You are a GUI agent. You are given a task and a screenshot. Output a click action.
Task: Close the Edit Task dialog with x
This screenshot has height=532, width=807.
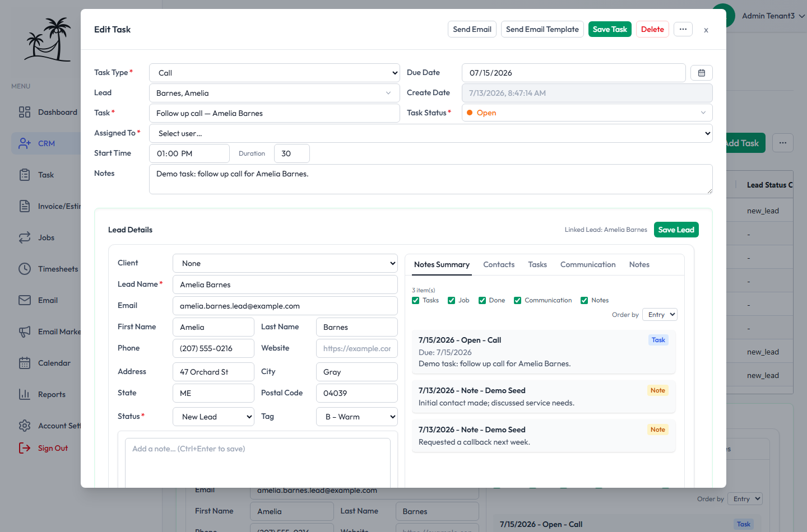click(706, 30)
